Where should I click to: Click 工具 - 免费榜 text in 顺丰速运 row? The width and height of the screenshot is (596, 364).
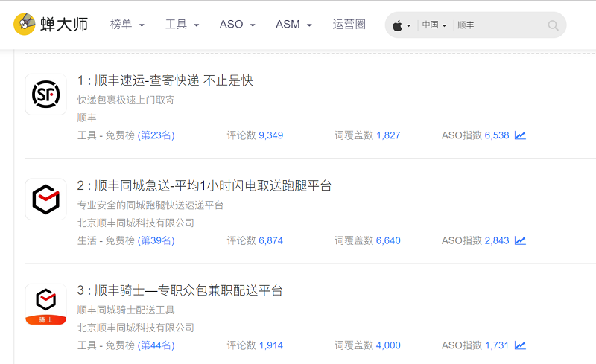pos(106,135)
